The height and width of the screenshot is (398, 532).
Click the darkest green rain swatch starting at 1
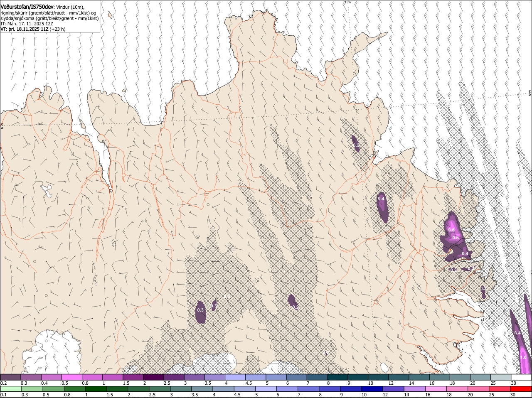[96, 388]
